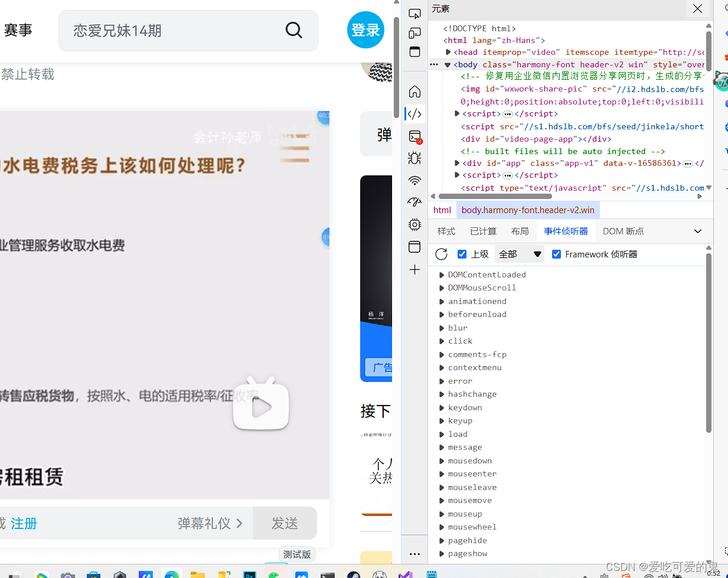728x578 pixels.
Task: Click the search magnifier icon
Action: [293, 30]
